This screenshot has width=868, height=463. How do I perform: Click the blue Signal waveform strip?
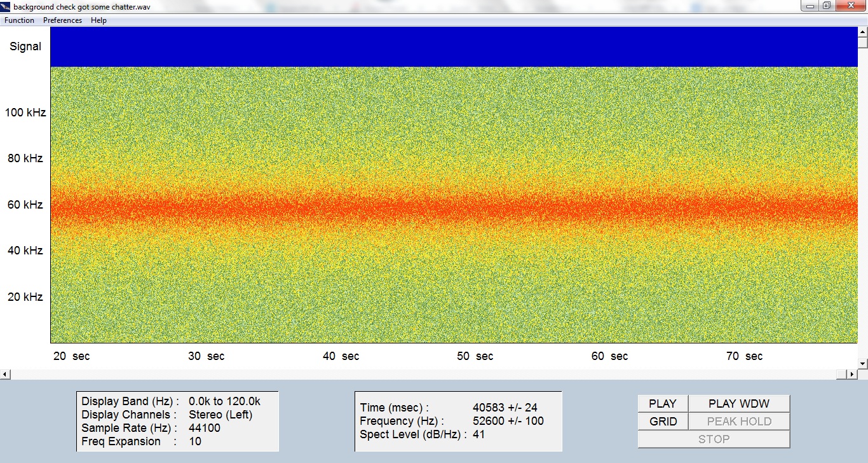[454, 46]
